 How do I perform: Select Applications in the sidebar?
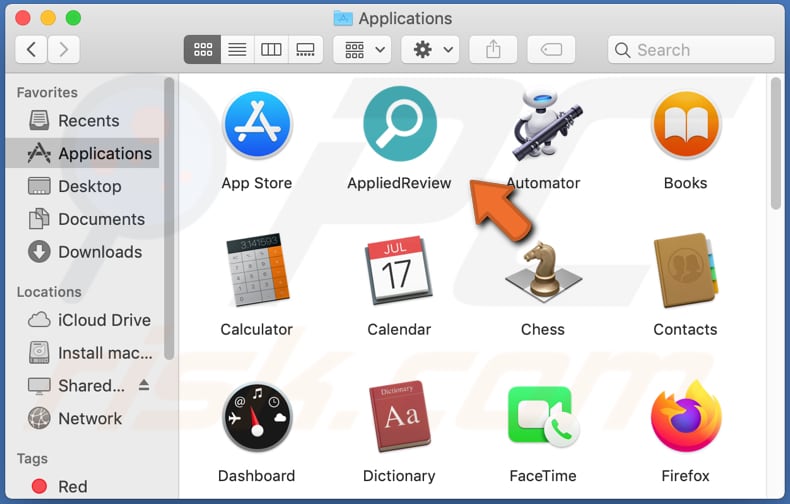(83, 153)
